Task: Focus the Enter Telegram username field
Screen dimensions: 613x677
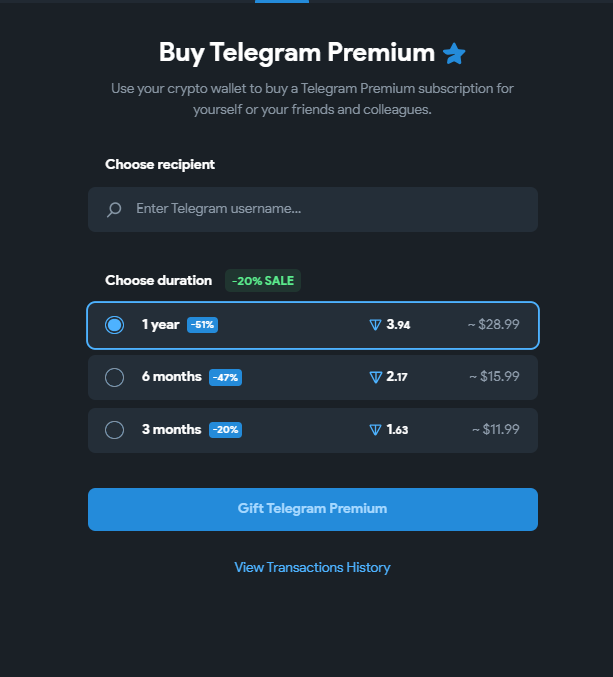Action: [x=313, y=209]
